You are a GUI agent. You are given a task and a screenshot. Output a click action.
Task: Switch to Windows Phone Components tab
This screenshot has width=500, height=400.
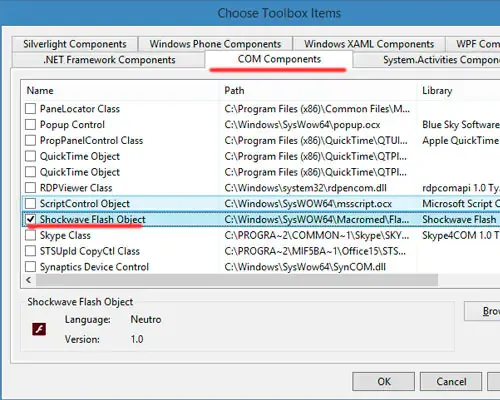215,44
